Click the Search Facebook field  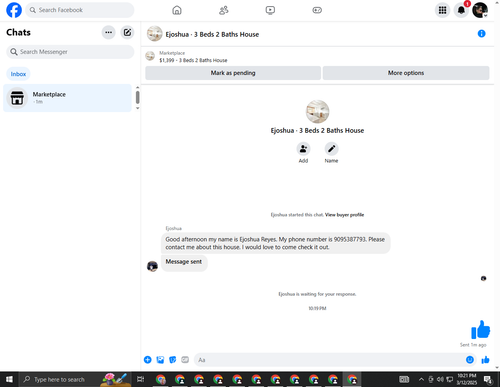pyautogui.click(x=80, y=10)
